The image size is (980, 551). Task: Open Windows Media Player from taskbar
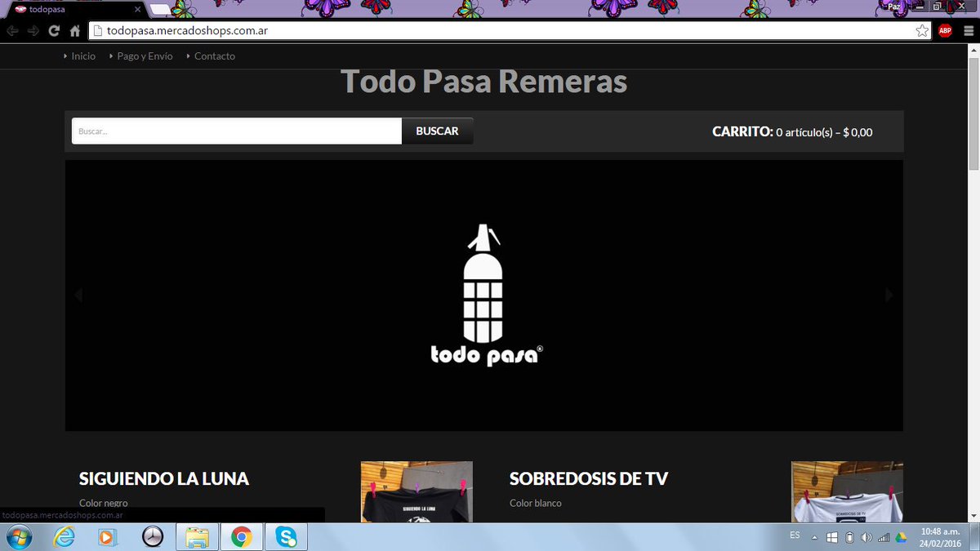coord(107,537)
